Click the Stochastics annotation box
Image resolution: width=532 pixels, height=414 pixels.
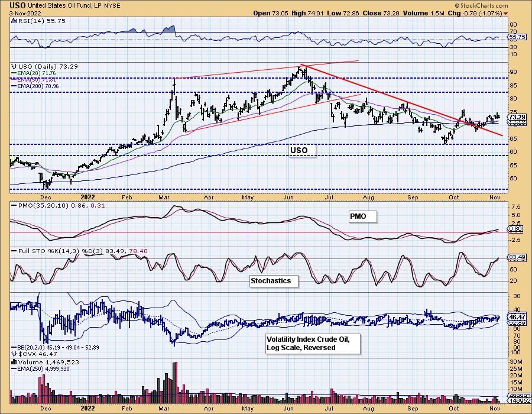tap(274, 281)
